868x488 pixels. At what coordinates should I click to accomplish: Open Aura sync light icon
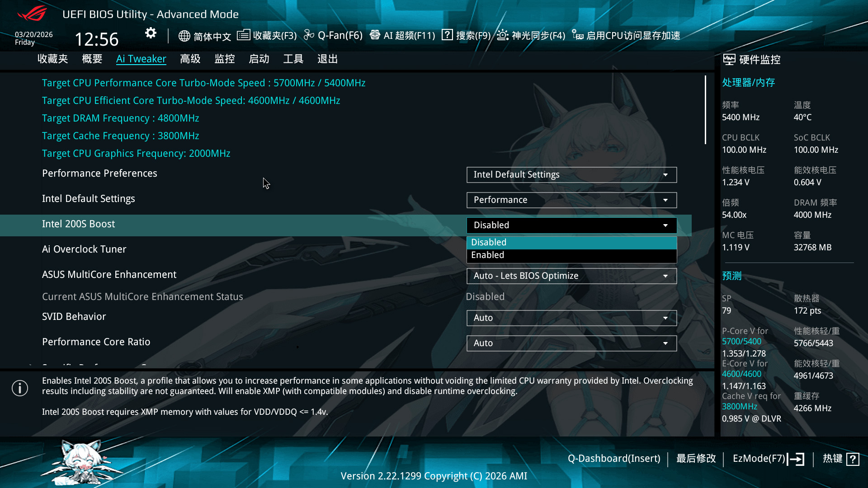pyautogui.click(x=503, y=35)
